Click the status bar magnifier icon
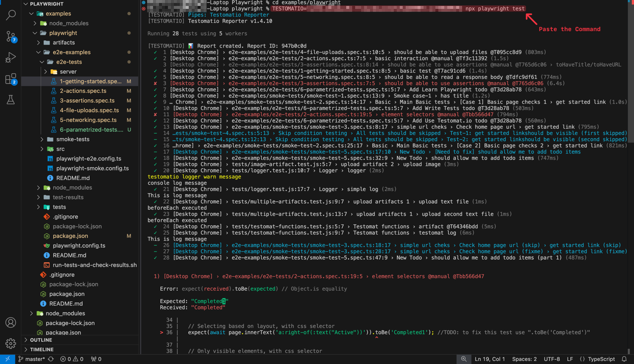Screen dimensions: 634x364 (464, 359)
